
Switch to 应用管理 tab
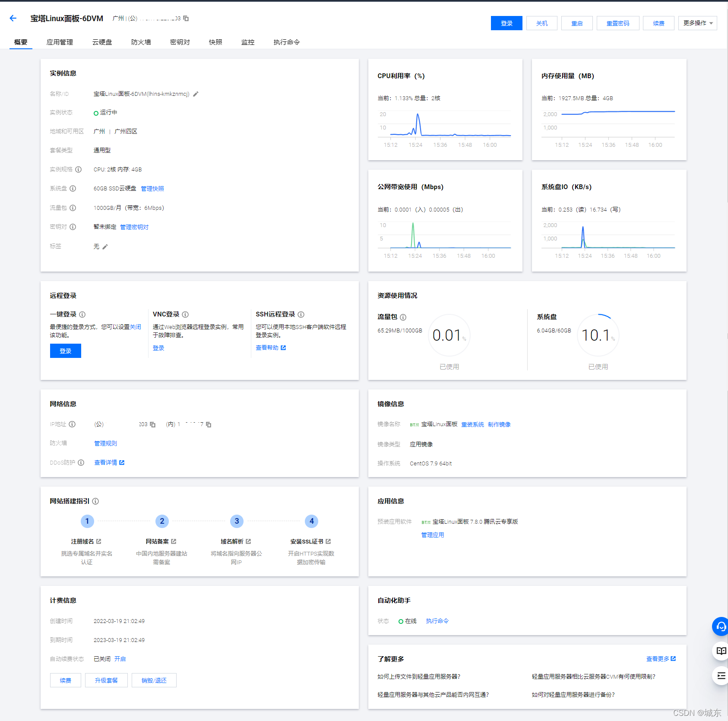[x=60, y=42]
